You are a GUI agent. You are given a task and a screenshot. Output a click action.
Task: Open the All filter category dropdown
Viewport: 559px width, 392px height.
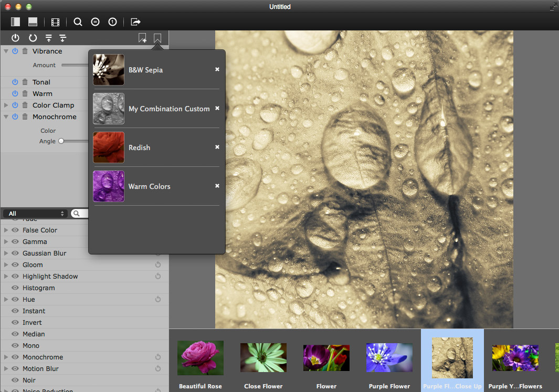pos(35,214)
